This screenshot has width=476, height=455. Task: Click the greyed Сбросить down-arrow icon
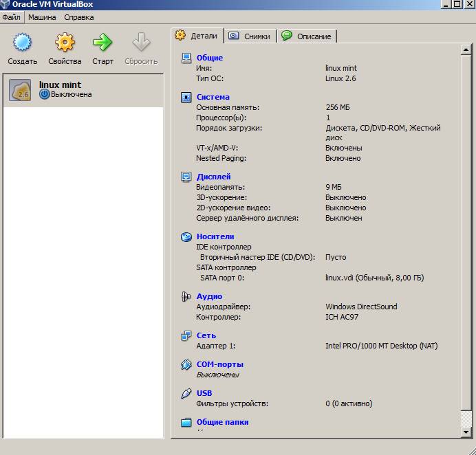point(141,42)
